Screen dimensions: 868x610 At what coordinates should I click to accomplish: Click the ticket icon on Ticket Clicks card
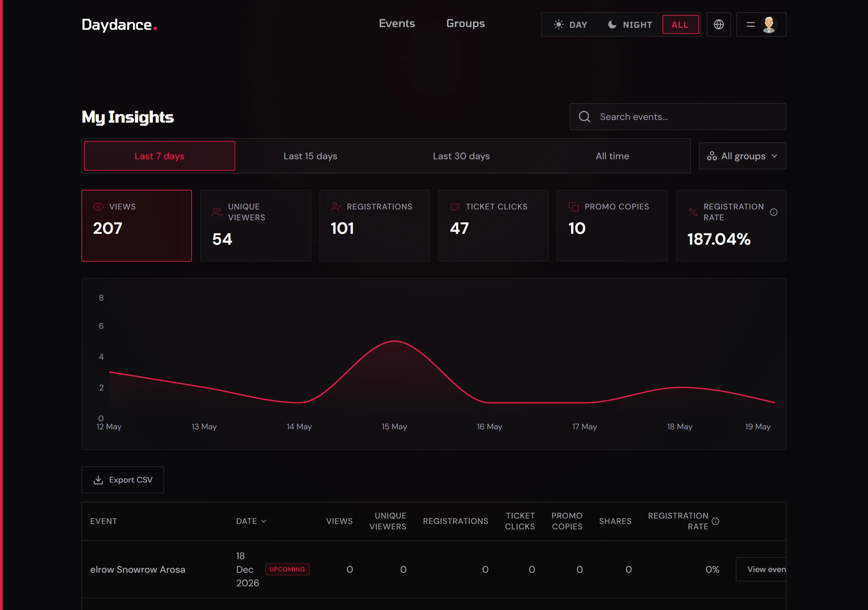pyautogui.click(x=455, y=207)
